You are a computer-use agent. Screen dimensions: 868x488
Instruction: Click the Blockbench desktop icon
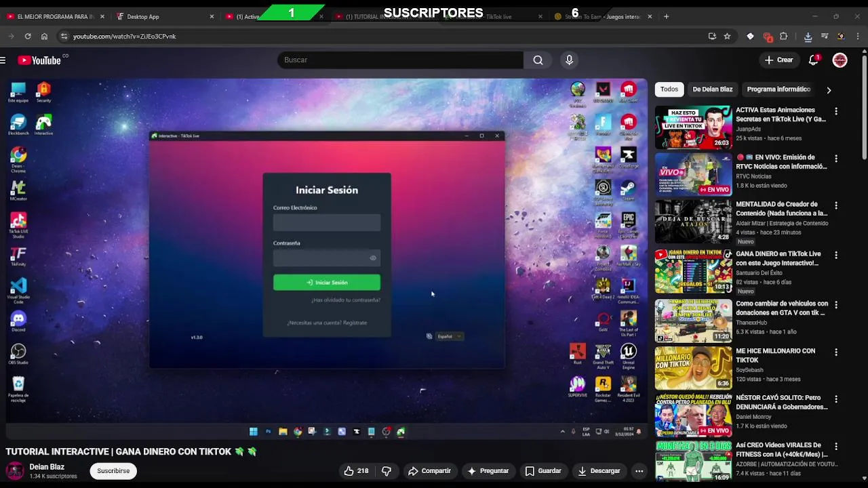[x=18, y=124]
